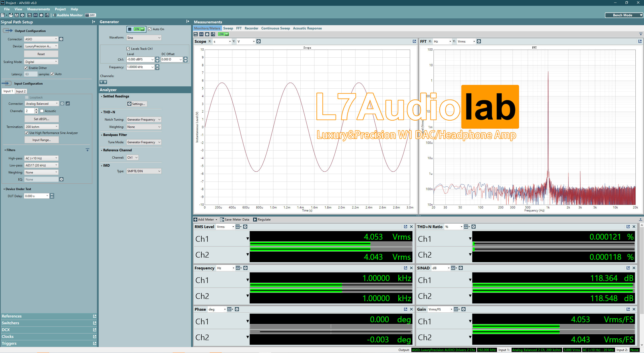
Task: Open the Measurements menu
Action: pos(39,9)
